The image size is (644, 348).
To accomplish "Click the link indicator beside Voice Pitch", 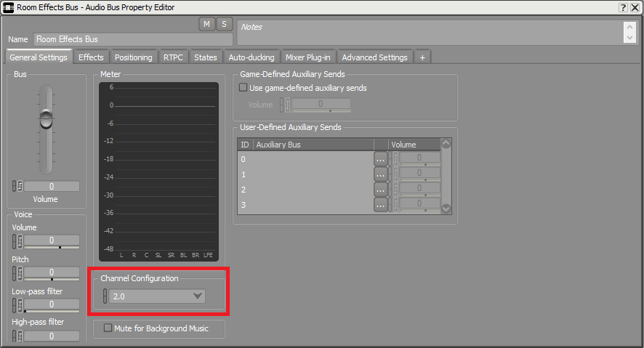I will point(15,273).
